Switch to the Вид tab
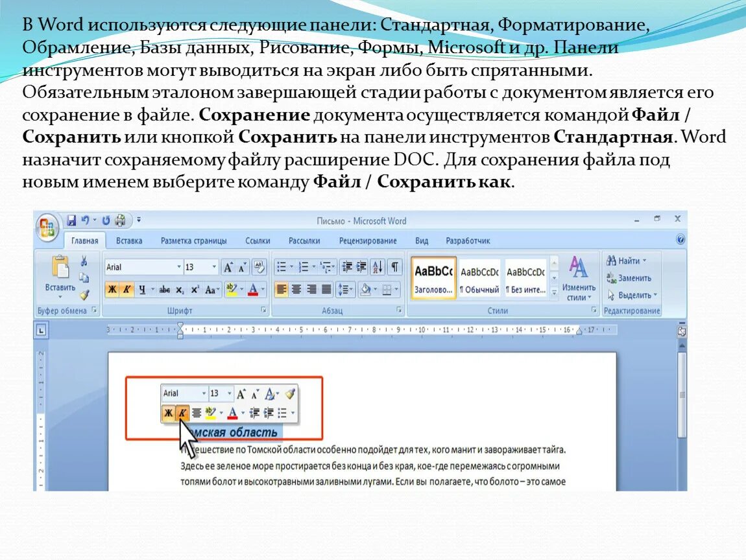746x560 pixels. pyautogui.click(x=422, y=241)
